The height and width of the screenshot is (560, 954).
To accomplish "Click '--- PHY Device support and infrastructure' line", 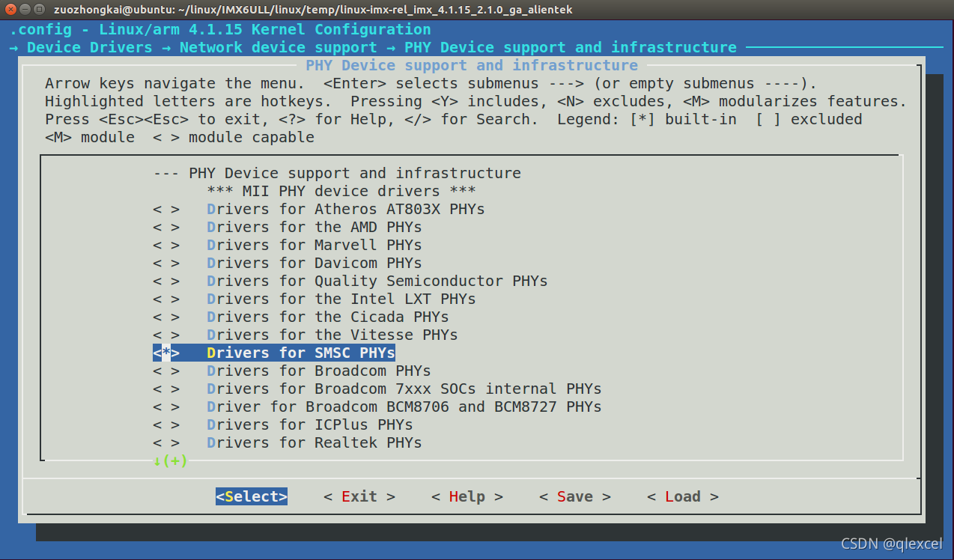I will coord(337,173).
